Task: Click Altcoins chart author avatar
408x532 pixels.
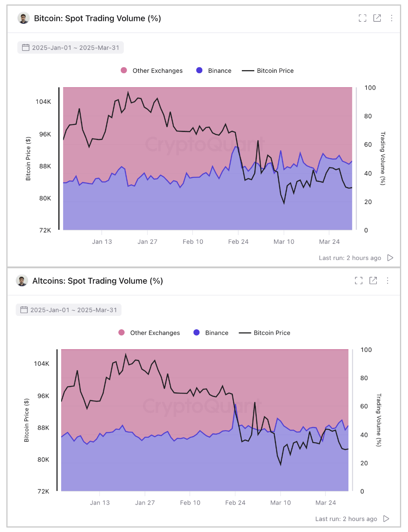Action: (22, 280)
